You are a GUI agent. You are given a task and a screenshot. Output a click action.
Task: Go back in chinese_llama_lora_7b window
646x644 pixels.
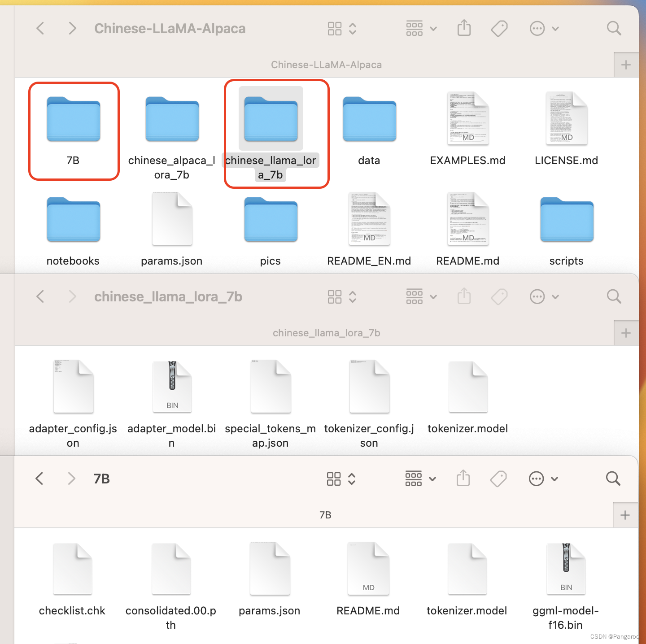point(40,296)
